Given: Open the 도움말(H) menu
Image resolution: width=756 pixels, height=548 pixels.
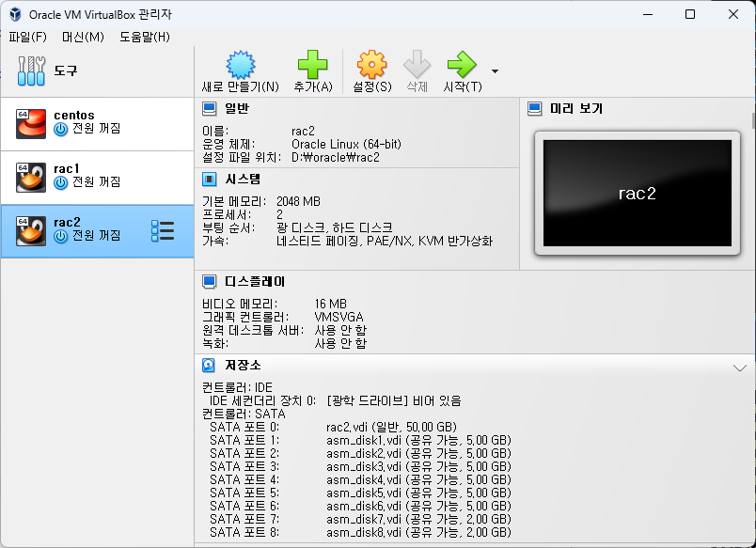Looking at the screenshot, I should 145,37.
